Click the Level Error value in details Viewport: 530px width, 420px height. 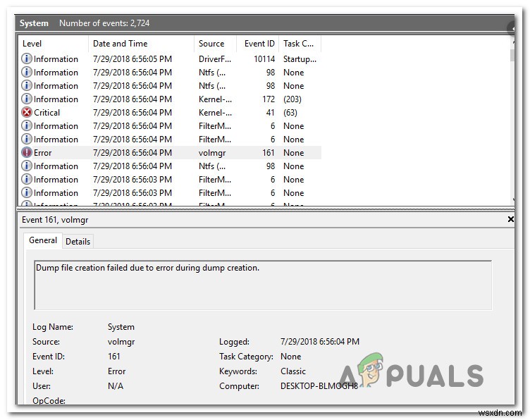(x=116, y=371)
